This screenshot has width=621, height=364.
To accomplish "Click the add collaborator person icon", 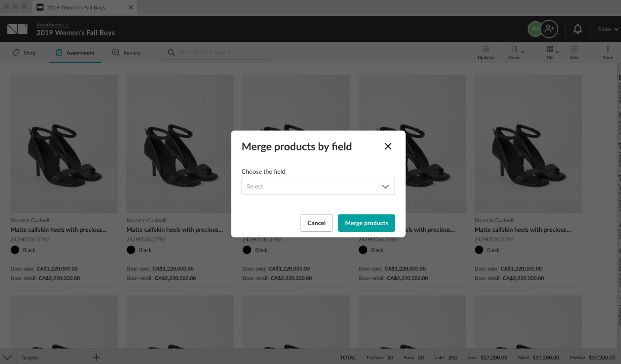I will (x=549, y=29).
